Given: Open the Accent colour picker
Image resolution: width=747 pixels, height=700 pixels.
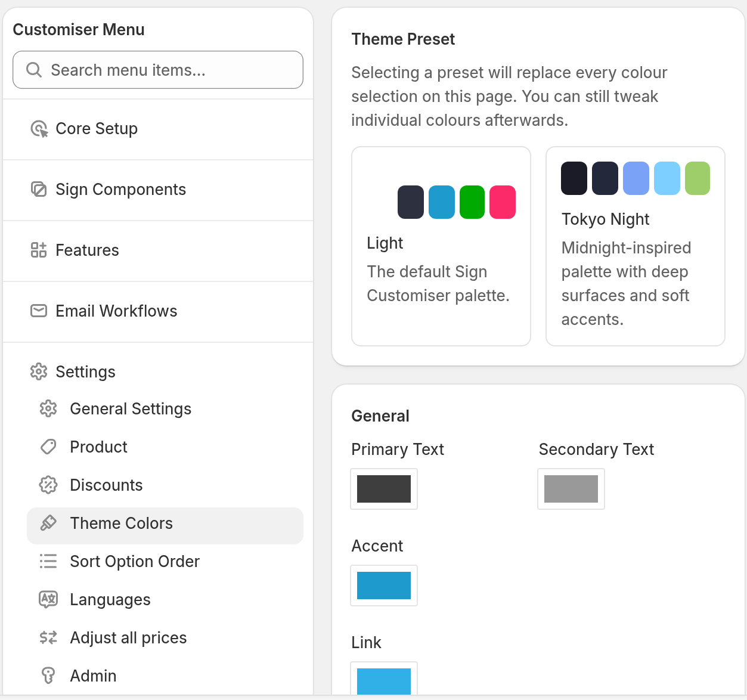Looking at the screenshot, I should [384, 586].
